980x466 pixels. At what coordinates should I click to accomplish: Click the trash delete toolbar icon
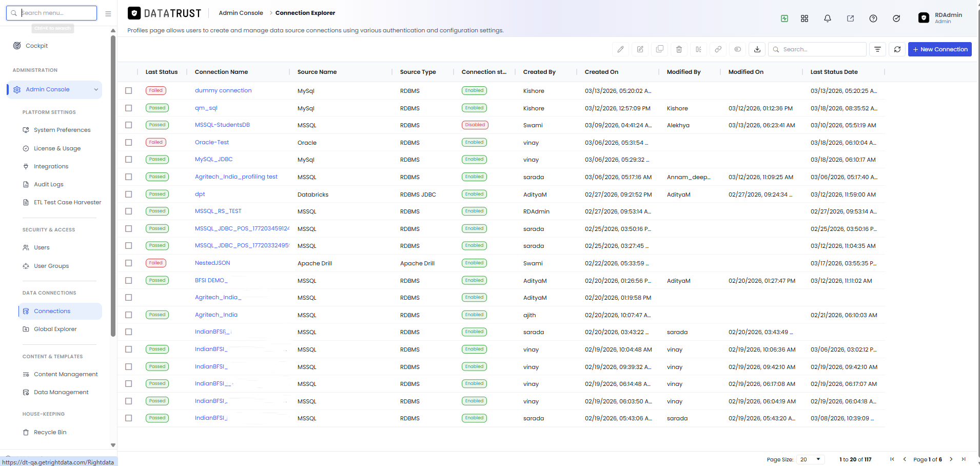point(679,49)
